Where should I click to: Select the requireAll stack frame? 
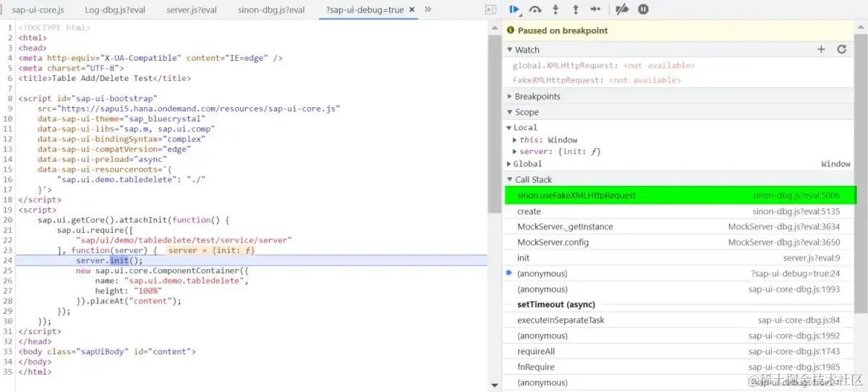[x=680, y=351]
